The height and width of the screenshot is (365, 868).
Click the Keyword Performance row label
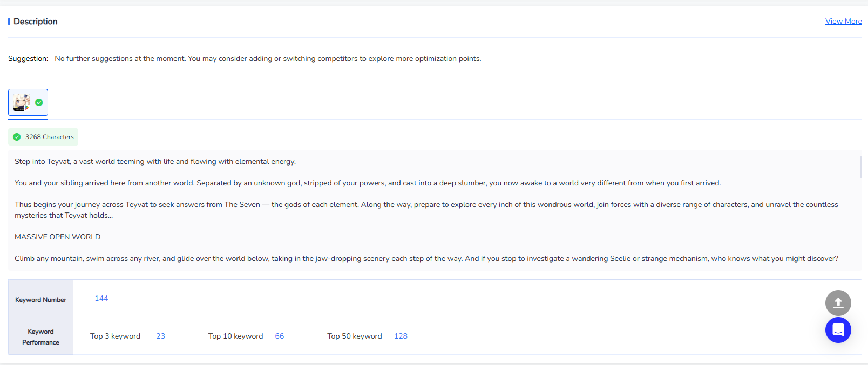(40, 337)
